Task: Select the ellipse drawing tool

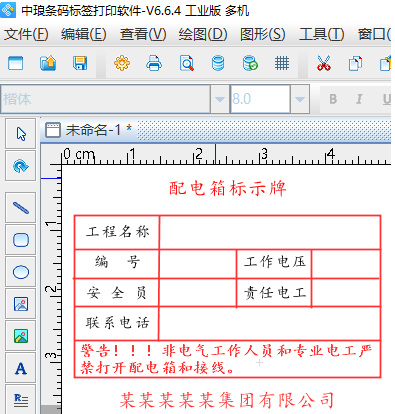Action: click(x=21, y=272)
